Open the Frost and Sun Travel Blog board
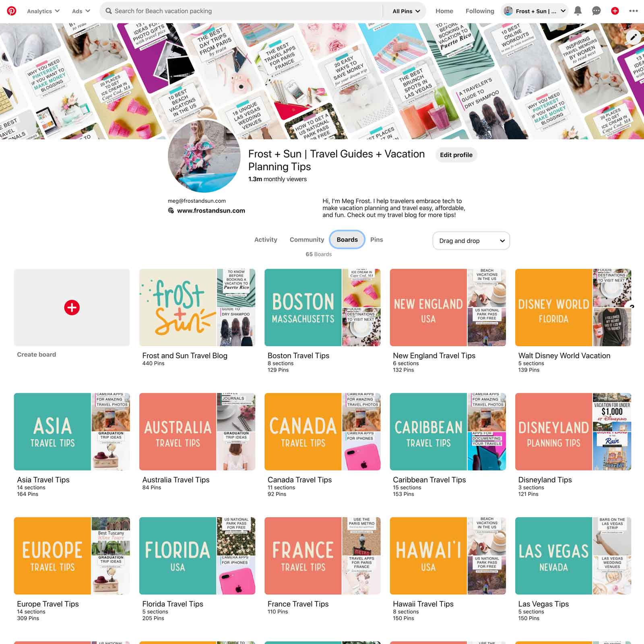The height and width of the screenshot is (644, 644). pyautogui.click(x=197, y=308)
